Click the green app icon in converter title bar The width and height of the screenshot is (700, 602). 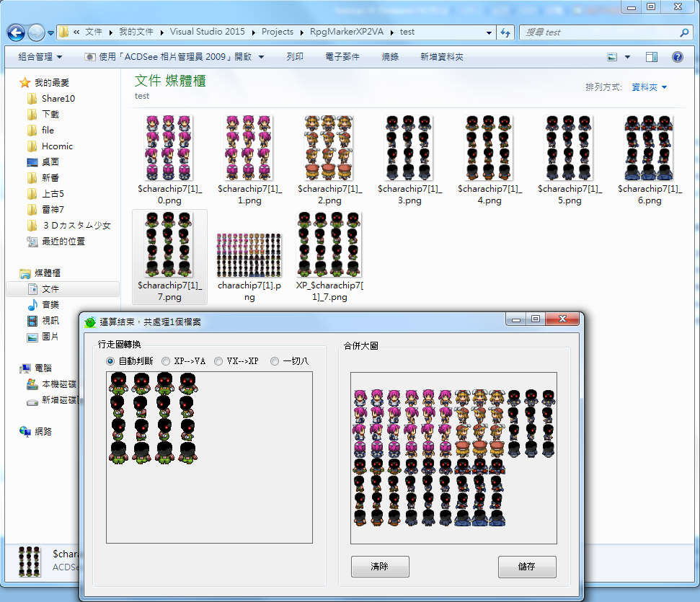(90, 322)
